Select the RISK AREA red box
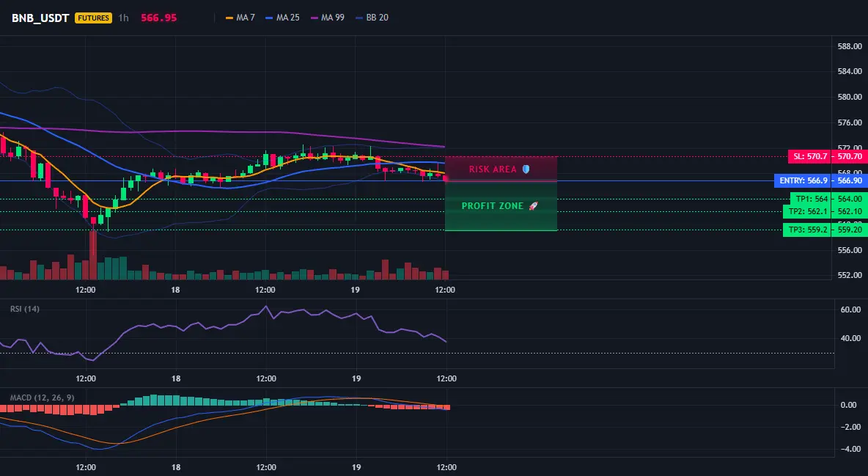Viewport: 868px width, 476px height. [x=501, y=169]
